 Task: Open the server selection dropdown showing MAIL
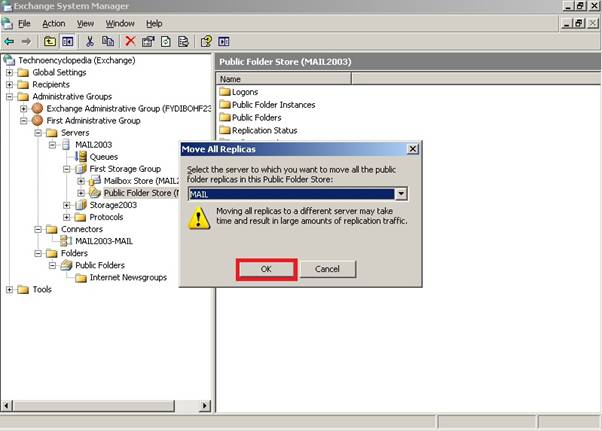[401, 194]
